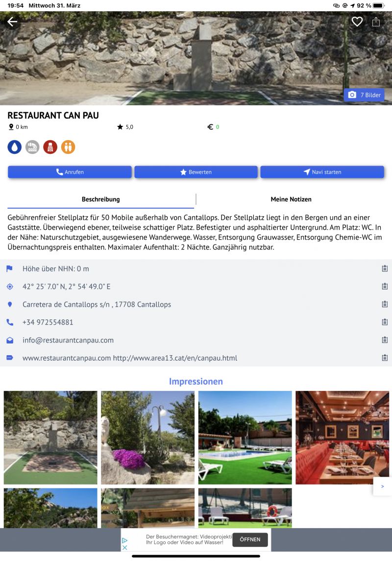Tap the grey wastewater disposal icon
Screen dimensions: 392x561
(32, 147)
